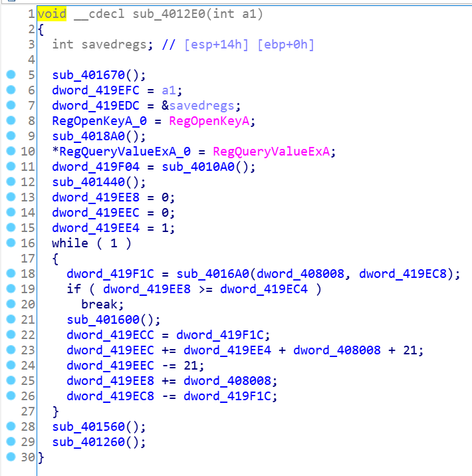Click the highlighted void keyword
Image resolution: width=472 pixels, height=476 pixels.
(x=52, y=14)
